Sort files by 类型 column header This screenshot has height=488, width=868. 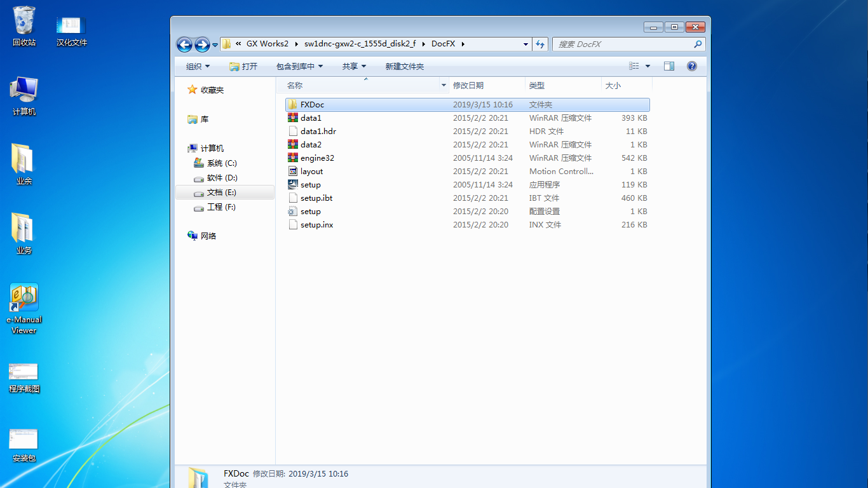(537, 85)
